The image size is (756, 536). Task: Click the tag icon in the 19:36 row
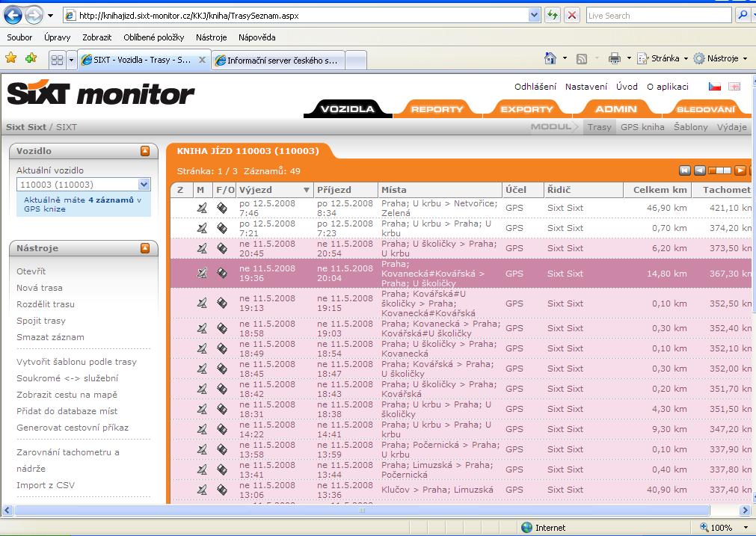222,273
